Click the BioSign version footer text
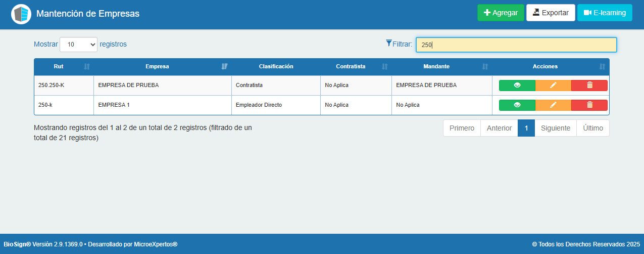 click(x=90, y=244)
